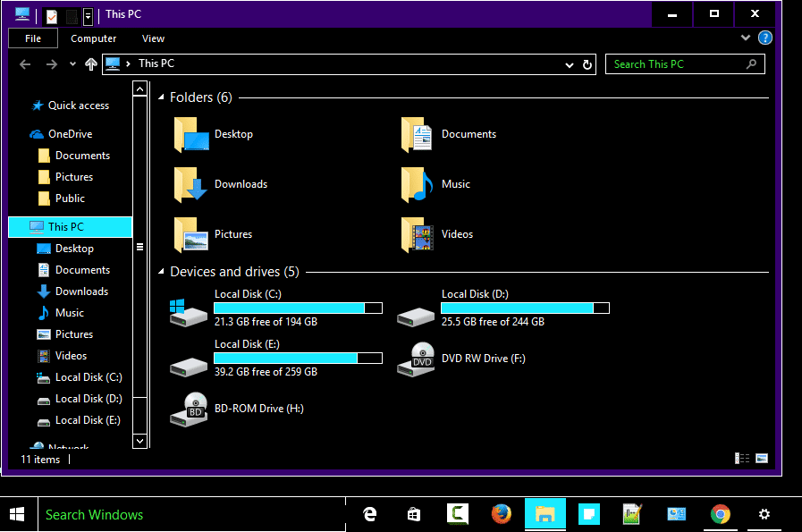Viewport: 802px width, 532px height.
Task: Click the This PC address breadcrumb
Action: click(x=156, y=63)
